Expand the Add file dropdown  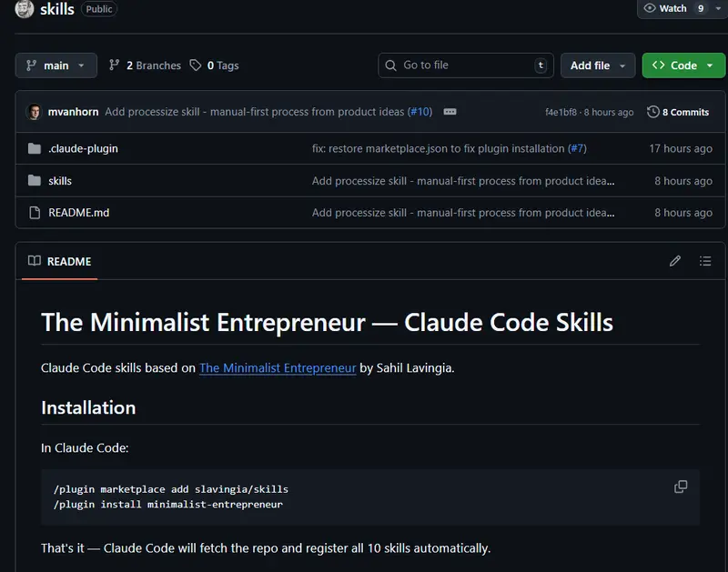598,65
